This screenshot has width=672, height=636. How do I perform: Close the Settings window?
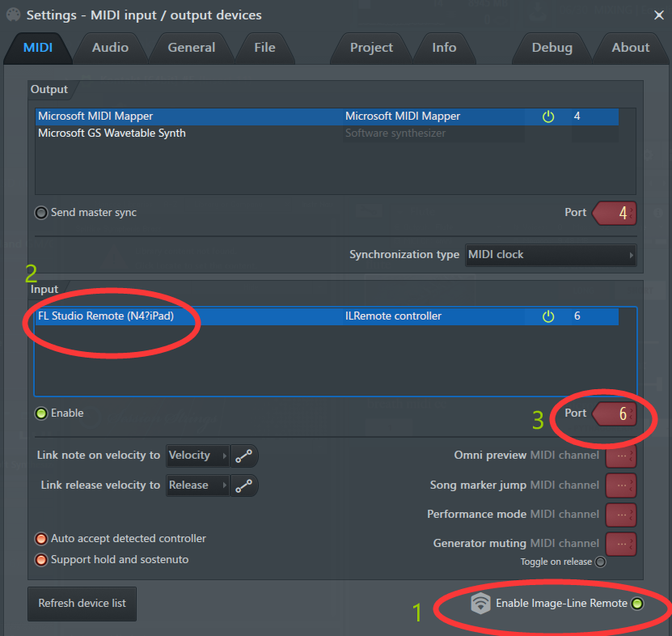click(659, 15)
